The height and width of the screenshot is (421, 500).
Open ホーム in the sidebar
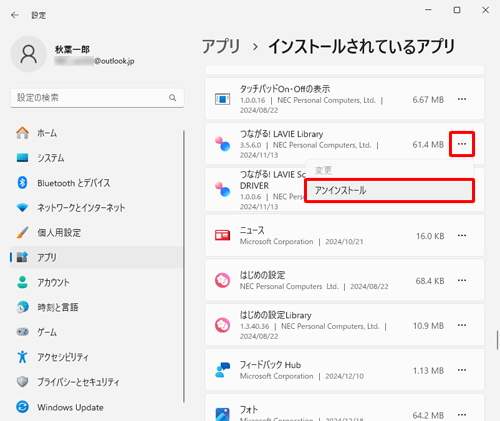coord(97,133)
